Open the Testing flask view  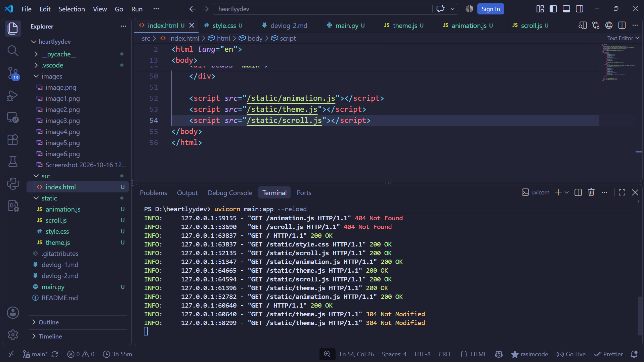(13, 162)
